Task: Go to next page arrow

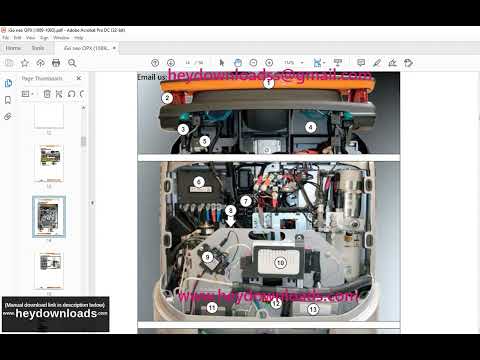Action: 171,63
